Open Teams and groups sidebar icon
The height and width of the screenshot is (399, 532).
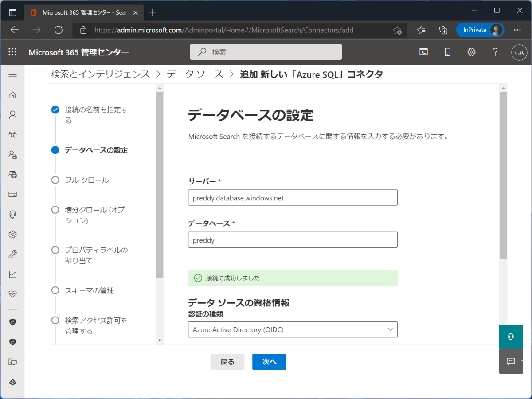click(12, 134)
